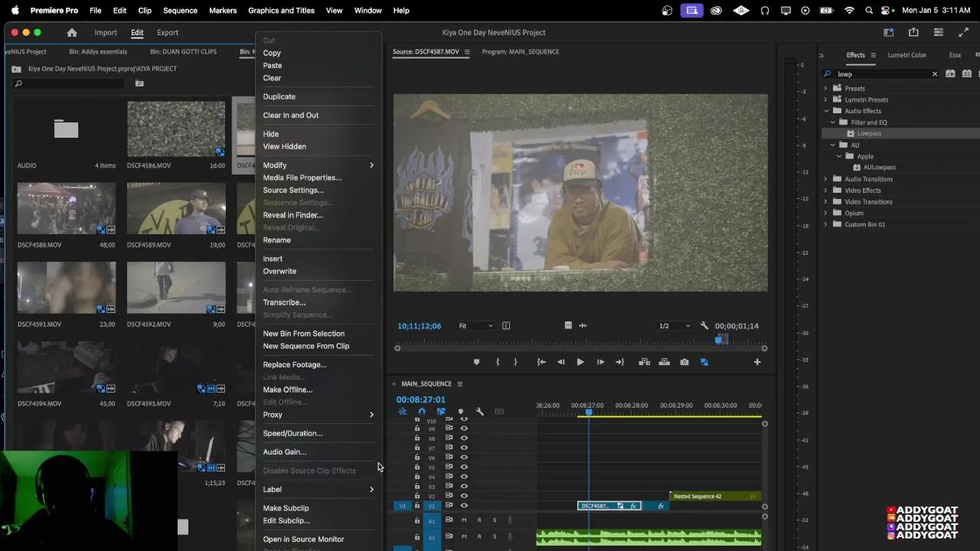
Task: Choose Speed/Duration... from the context menu
Action: 292,433
